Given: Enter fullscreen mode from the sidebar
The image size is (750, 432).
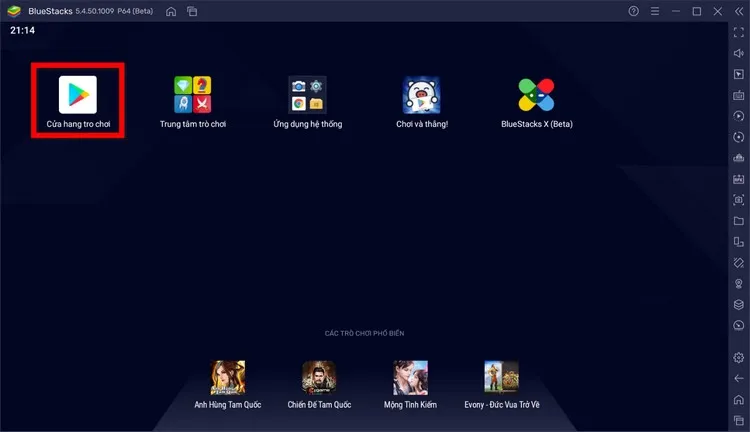Looking at the screenshot, I should (x=739, y=32).
